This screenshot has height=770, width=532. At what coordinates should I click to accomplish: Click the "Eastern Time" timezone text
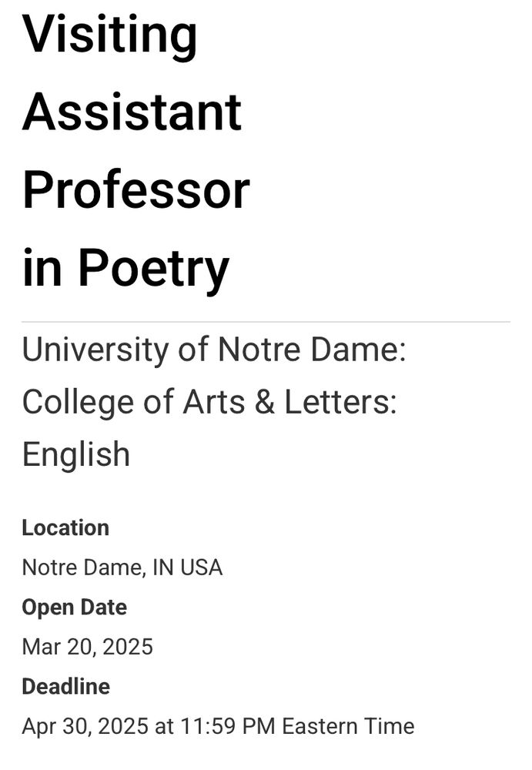pyautogui.click(x=348, y=726)
